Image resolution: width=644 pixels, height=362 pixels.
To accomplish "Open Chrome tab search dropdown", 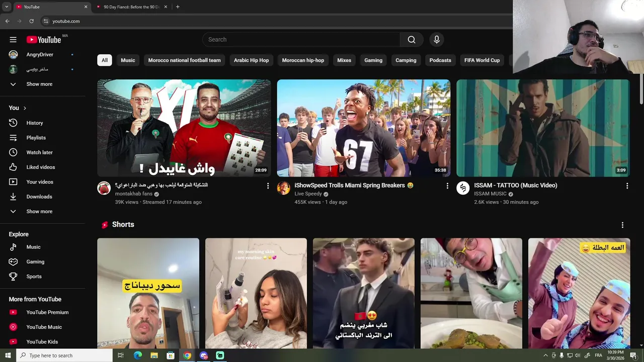I will click(7, 7).
